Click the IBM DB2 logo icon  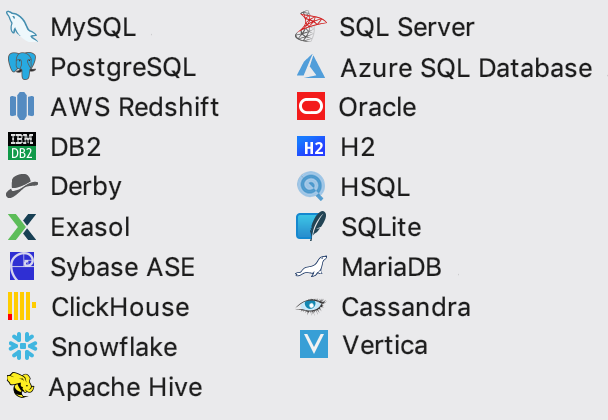(22, 146)
